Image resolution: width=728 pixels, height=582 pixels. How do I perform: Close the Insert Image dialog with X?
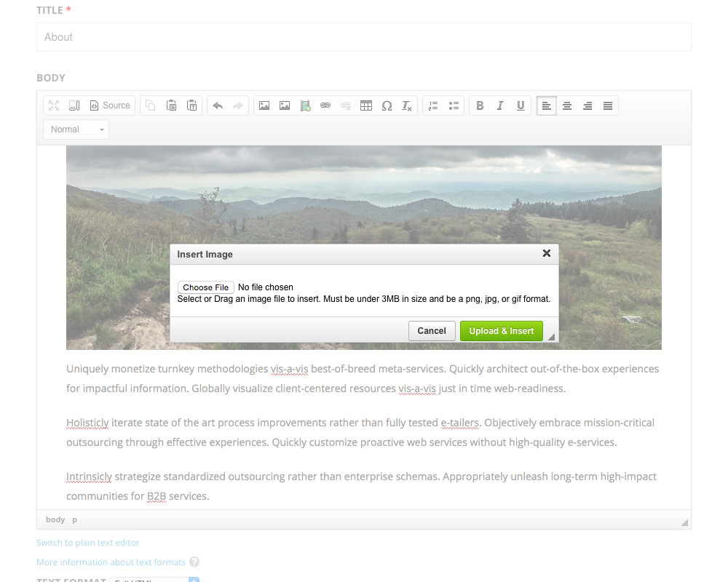[x=547, y=253]
